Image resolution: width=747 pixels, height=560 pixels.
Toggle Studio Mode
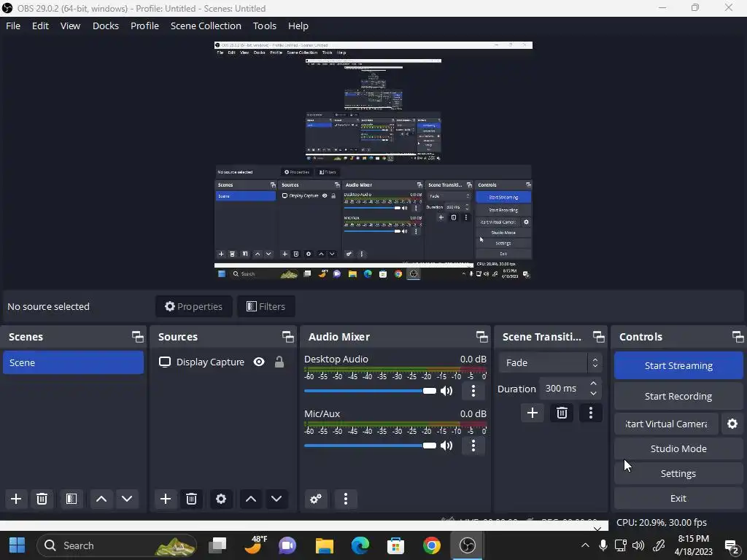tap(678, 448)
